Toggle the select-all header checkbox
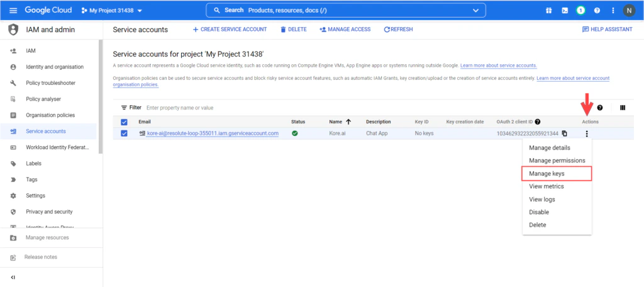The image size is (644, 287). click(124, 122)
